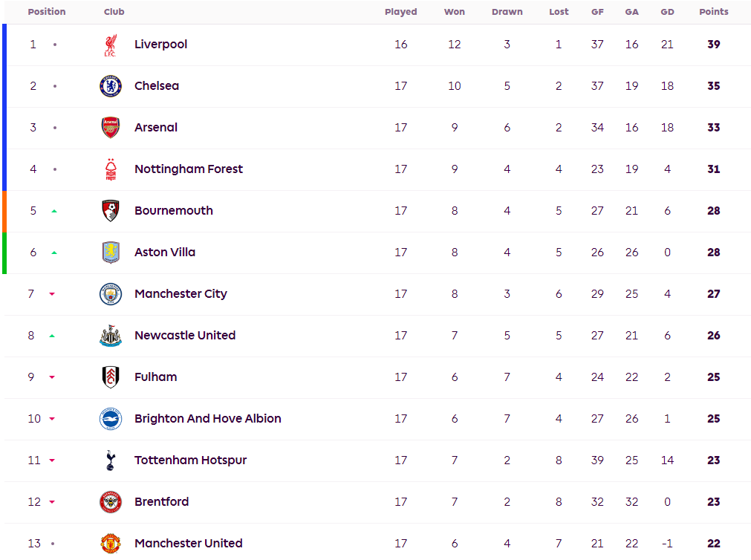Click the Brentford bee badge
The height and width of the screenshot is (560, 751).
111,502
